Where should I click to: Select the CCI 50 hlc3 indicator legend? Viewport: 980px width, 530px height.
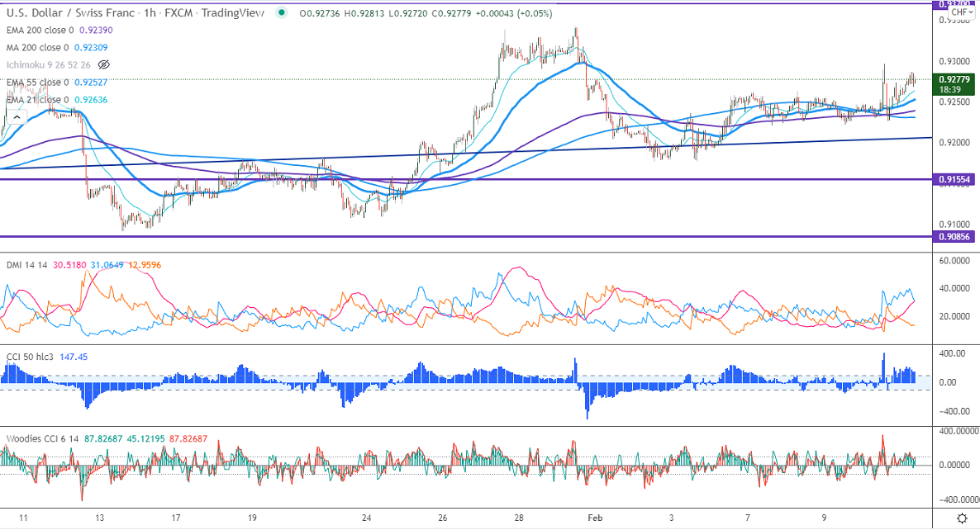point(31,357)
